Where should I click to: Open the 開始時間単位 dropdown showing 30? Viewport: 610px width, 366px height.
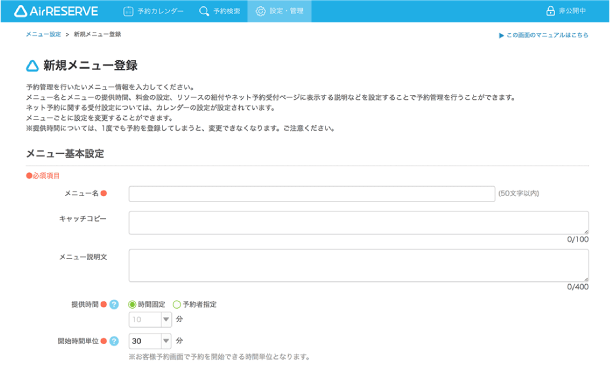(150, 341)
